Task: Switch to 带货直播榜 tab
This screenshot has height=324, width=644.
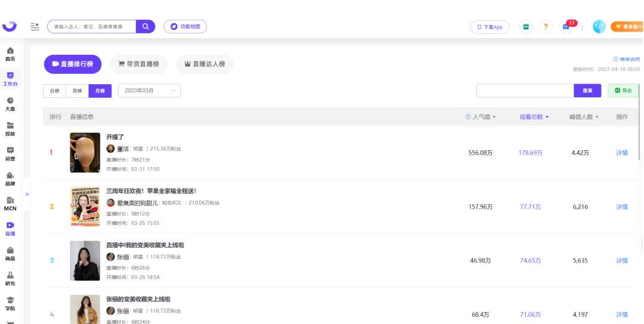Action: pyautogui.click(x=138, y=64)
